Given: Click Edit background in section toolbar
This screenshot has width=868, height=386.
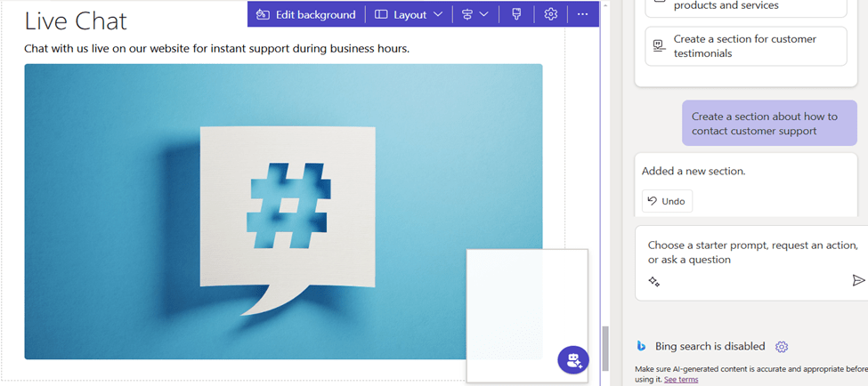Looking at the screenshot, I should click(x=305, y=14).
